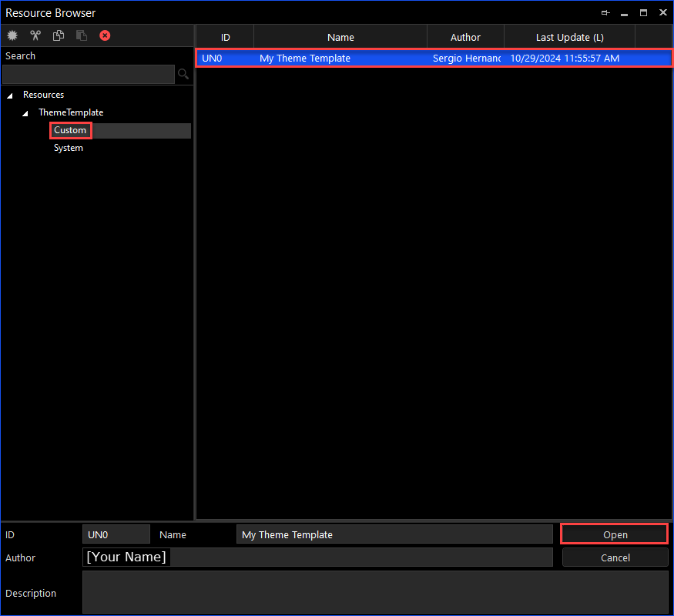The image size is (674, 616).
Task: Click the Name field My Theme Template
Action: [x=394, y=534]
